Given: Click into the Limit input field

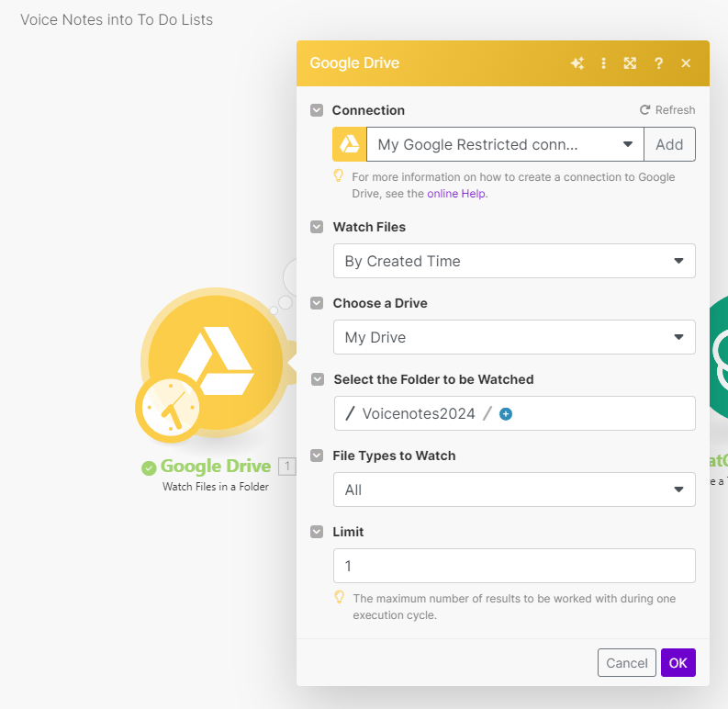Looking at the screenshot, I should point(514,566).
